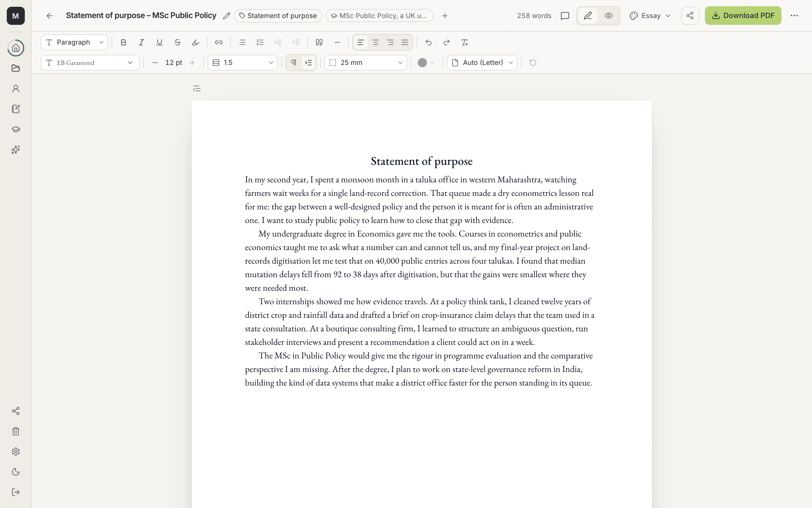The width and height of the screenshot is (812, 508).
Task: Click the gray text color swatch
Action: (422, 62)
